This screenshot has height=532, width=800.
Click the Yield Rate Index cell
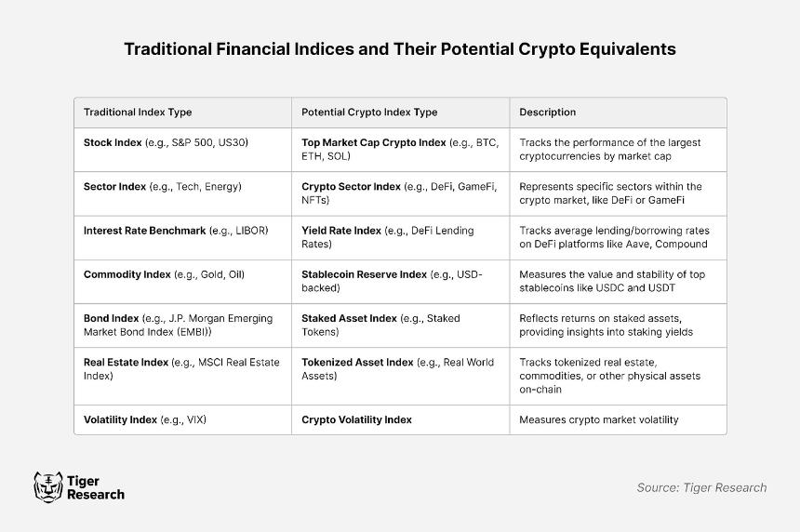[401, 238]
